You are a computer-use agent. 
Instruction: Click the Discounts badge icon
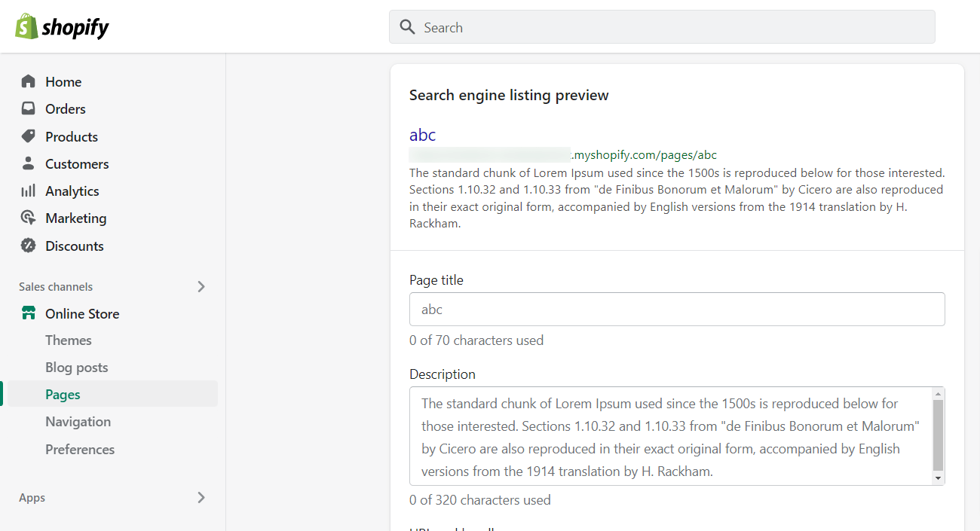pyautogui.click(x=28, y=246)
